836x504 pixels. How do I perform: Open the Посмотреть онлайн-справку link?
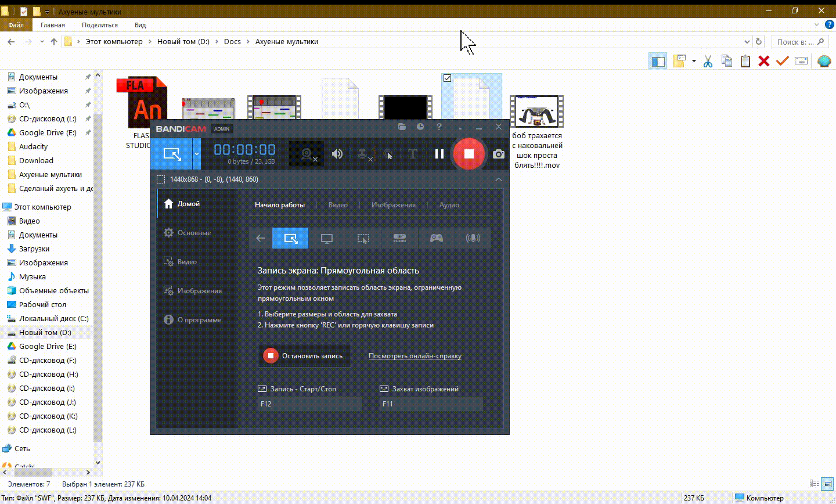click(415, 356)
